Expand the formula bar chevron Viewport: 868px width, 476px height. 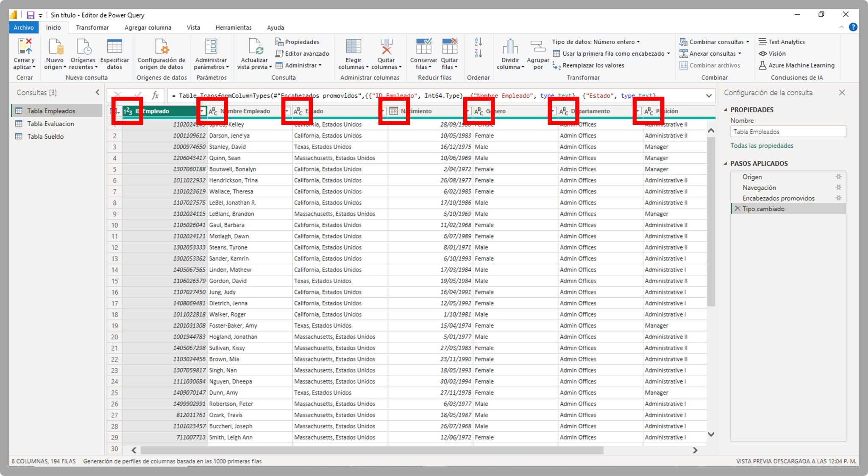(709, 96)
